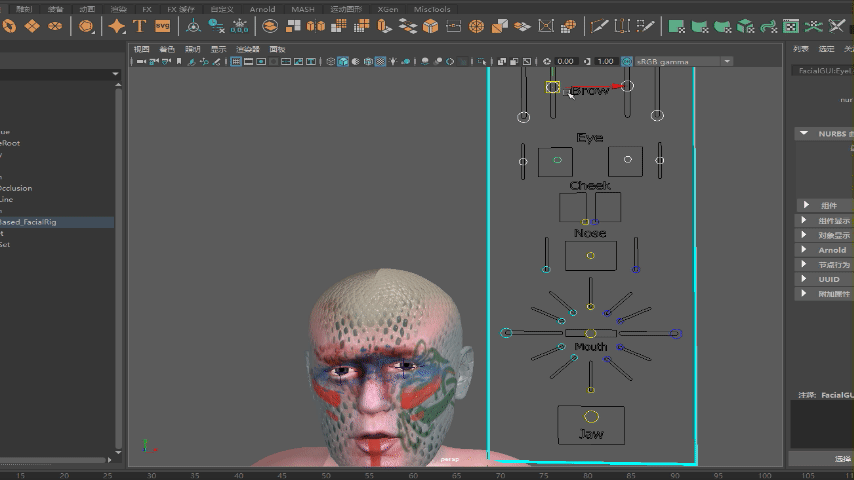Click the orange sphere circularize shelf icon
The image size is (854, 480).
(477, 26)
